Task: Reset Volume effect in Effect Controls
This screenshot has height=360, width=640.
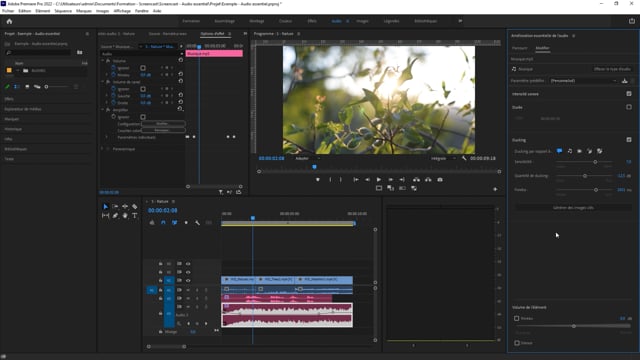Action: (x=181, y=60)
